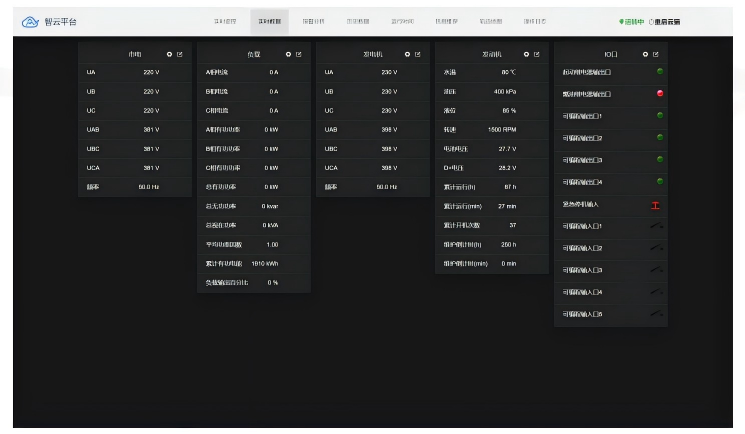Open settings gear on 负载 panel
Screen dimensions: 745x434
click(x=288, y=54)
